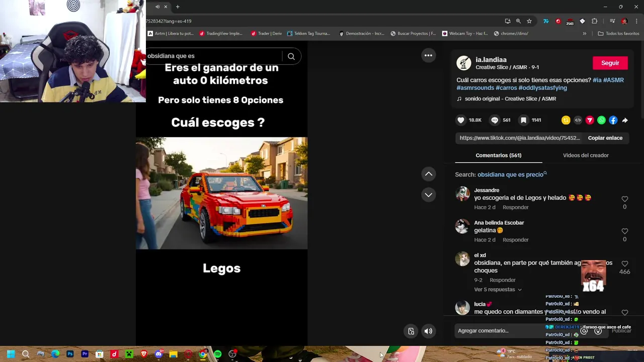Like Ana belinda Escobar's comment
This screenshot has width=644, height=362.
pos(624,231)
